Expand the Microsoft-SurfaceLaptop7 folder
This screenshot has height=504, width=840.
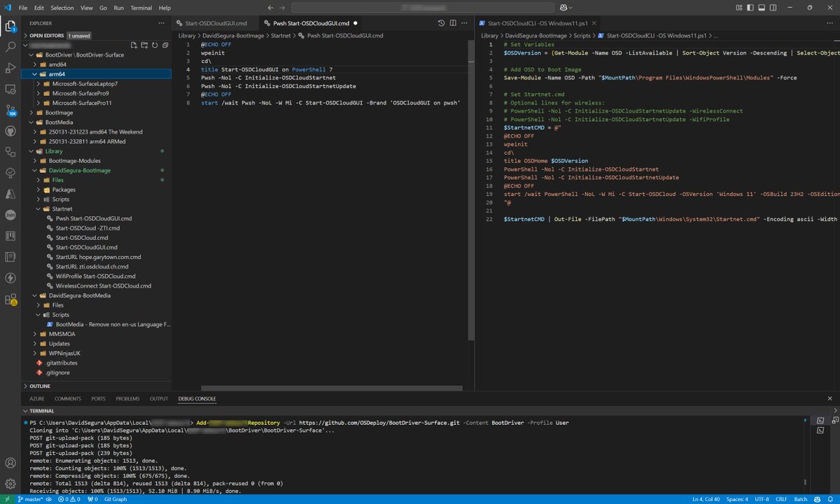pos(96,83)
